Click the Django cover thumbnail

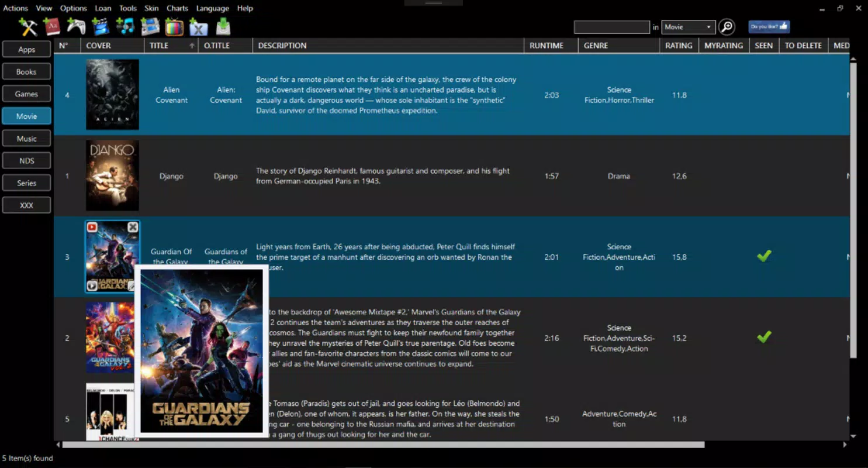(112, 175)
